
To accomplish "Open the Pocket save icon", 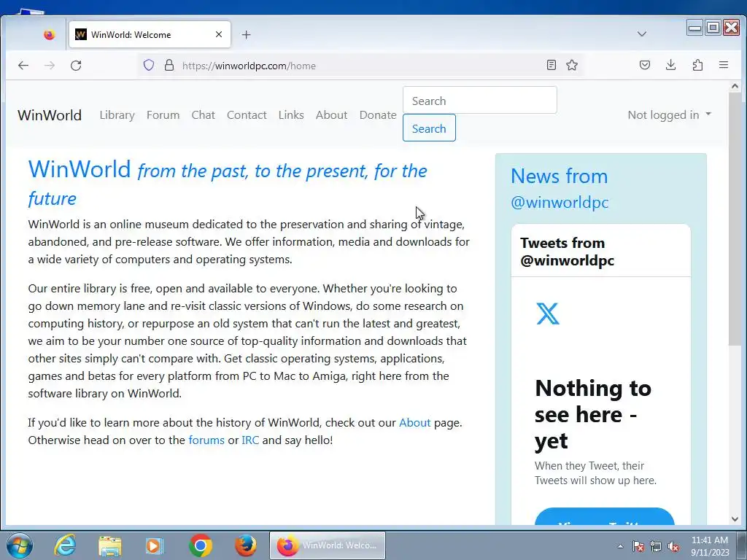I will 645,65.
